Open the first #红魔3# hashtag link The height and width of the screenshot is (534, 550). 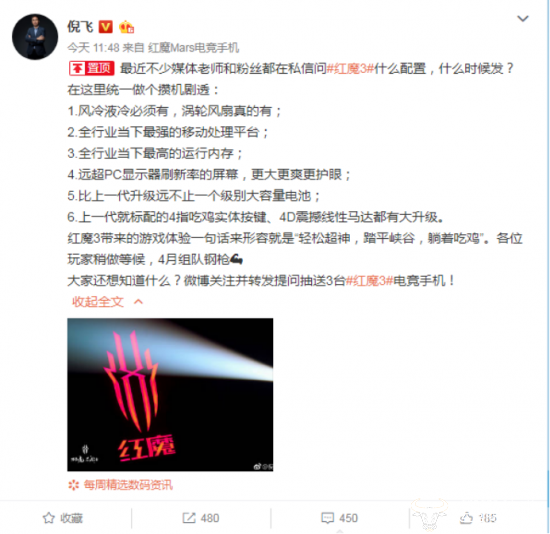[350, 68]
